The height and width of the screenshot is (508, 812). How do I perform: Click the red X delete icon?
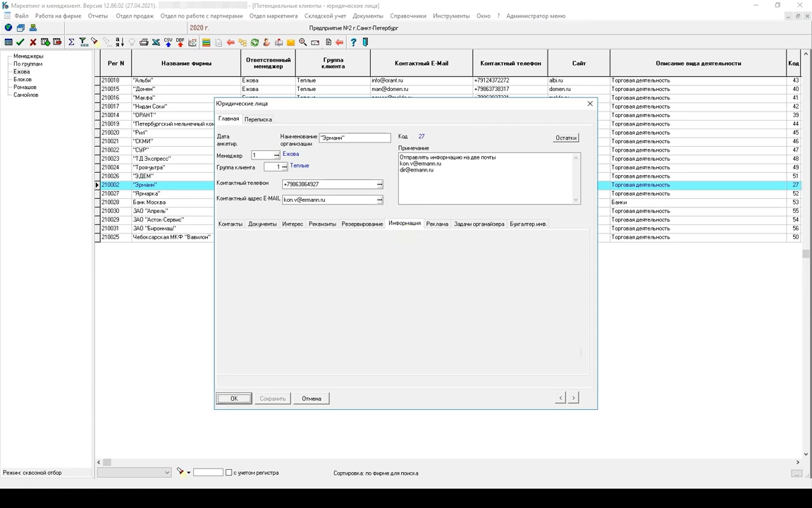(32, 42)
